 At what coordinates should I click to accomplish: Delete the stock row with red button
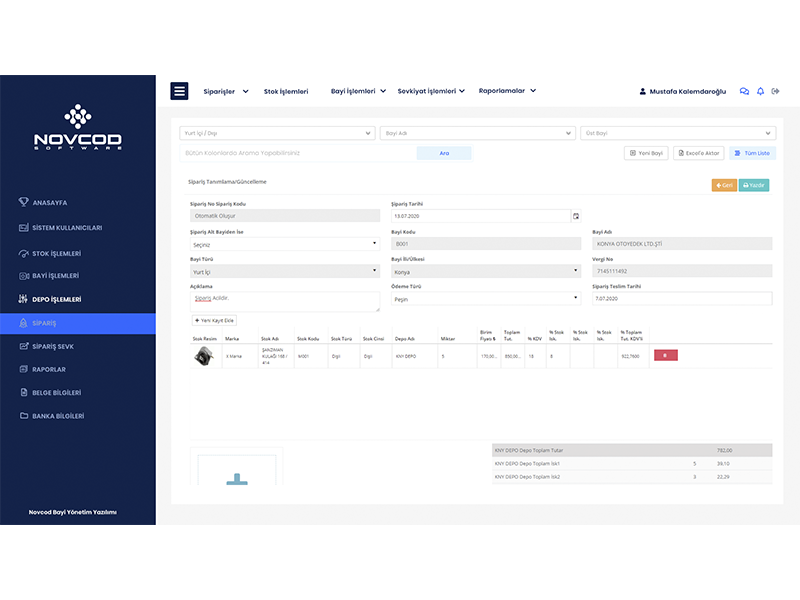tap(665, 355)
